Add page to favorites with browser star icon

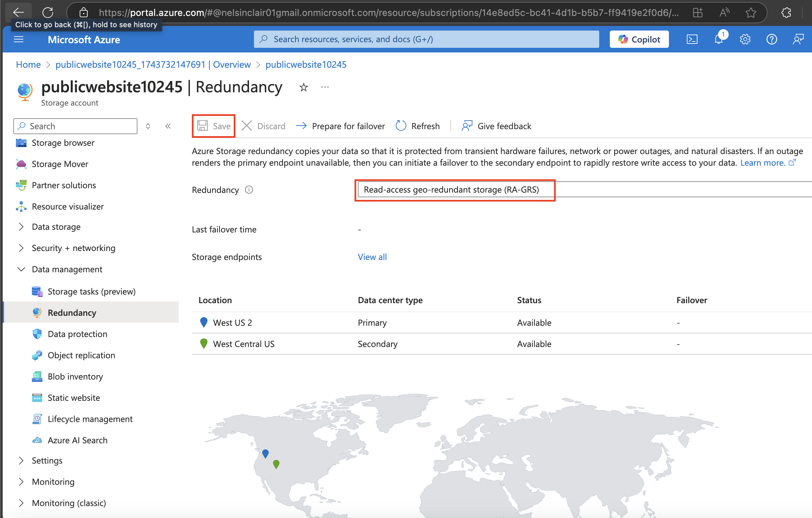point(751,13)
